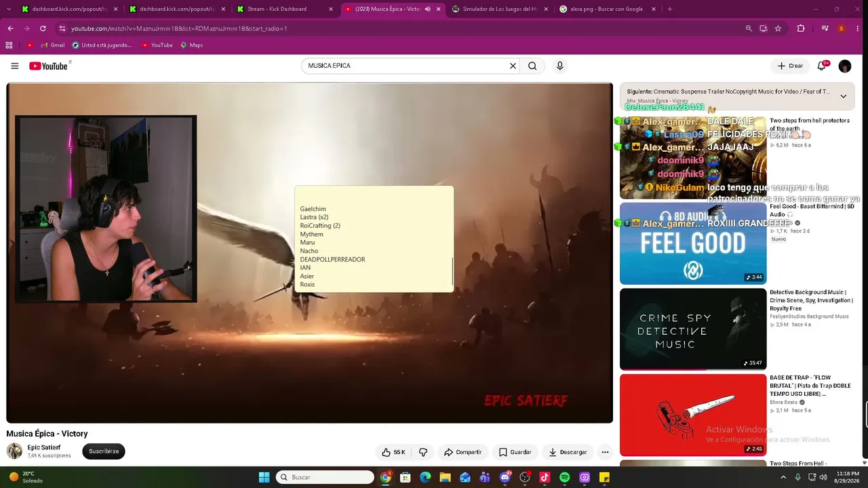
Task: Open the Crime Spy Detective Music thumbnail
Action: tap(693, 329)
